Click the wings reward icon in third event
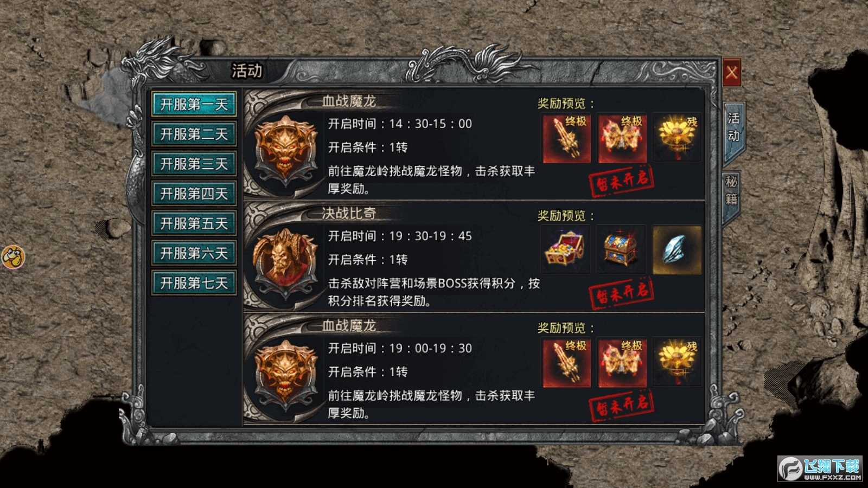 click(x=622, y=363)
